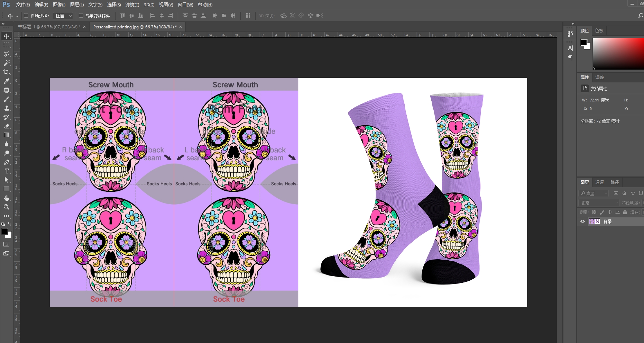
Task: Toggle lock transparent pixels
Action: (594, 212)
